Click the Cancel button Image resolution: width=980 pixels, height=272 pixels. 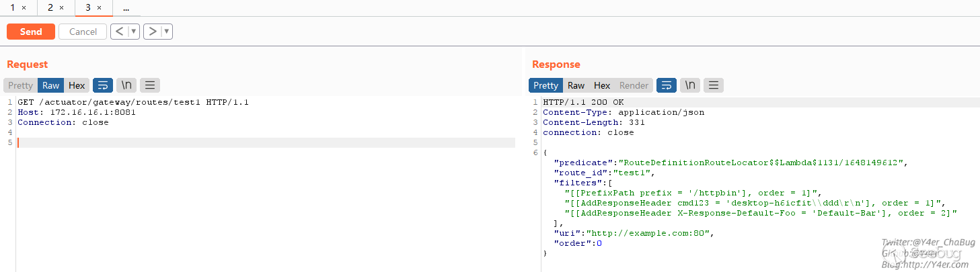(x=83, y=32)
